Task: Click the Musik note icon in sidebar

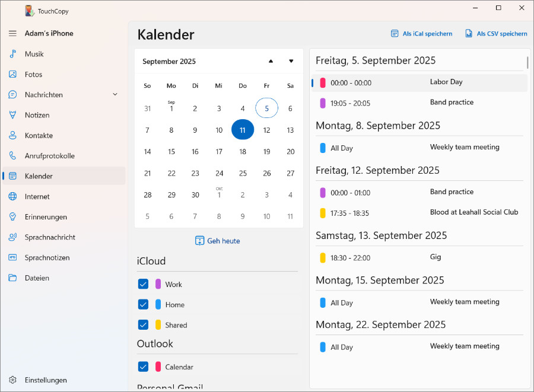Action: click(x=12, y=54)
